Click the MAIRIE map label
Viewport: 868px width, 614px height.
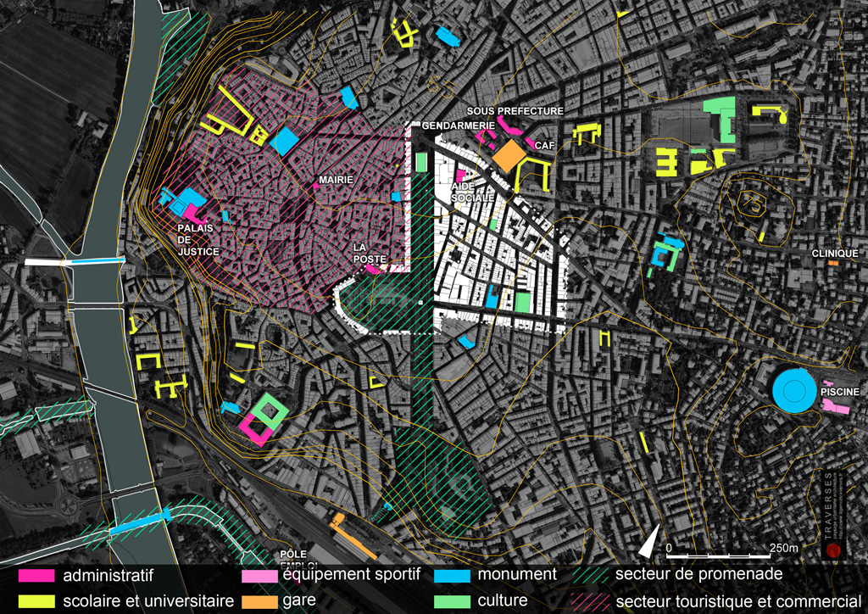pos(336,181)
